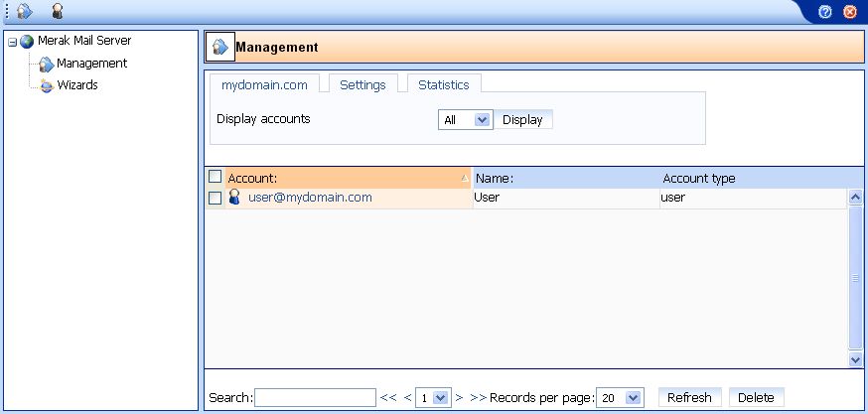Click the list scrollbar up arrow
Image resolution: width=868 pixels, height=414 pixels.
click(x=855, y=197)
